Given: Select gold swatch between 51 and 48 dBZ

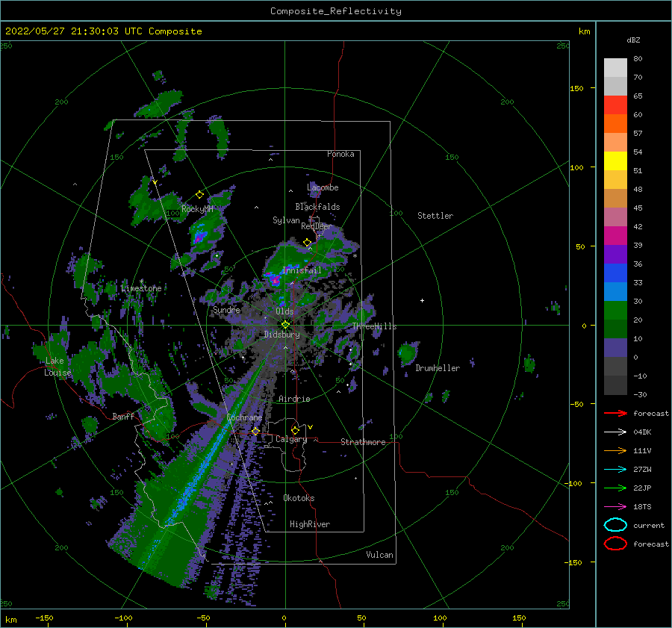Looking at the screenshot, I should coord(615,179).
